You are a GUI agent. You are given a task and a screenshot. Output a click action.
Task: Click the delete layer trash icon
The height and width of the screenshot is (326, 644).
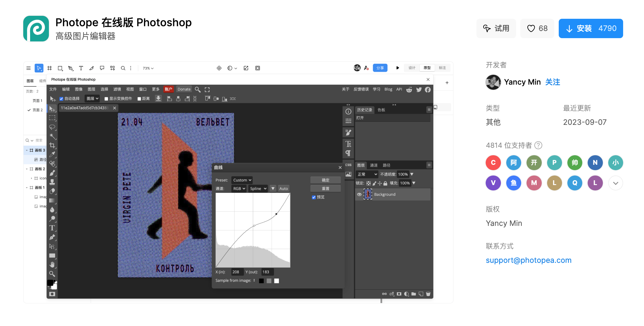point(428,294)
